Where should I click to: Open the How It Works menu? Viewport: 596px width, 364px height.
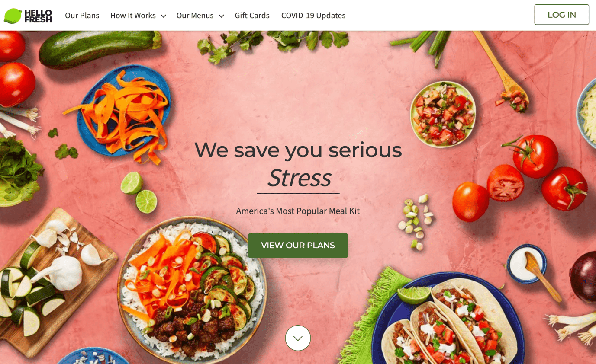133,16
